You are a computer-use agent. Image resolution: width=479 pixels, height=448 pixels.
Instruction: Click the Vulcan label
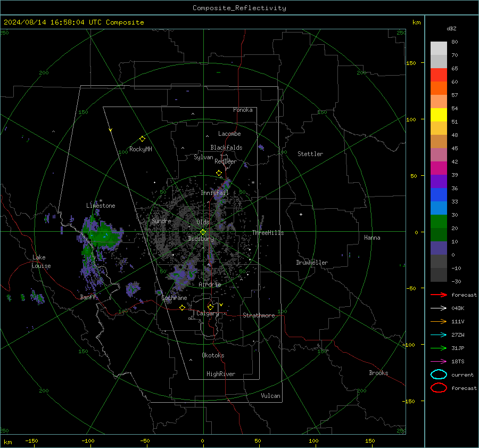270,396
